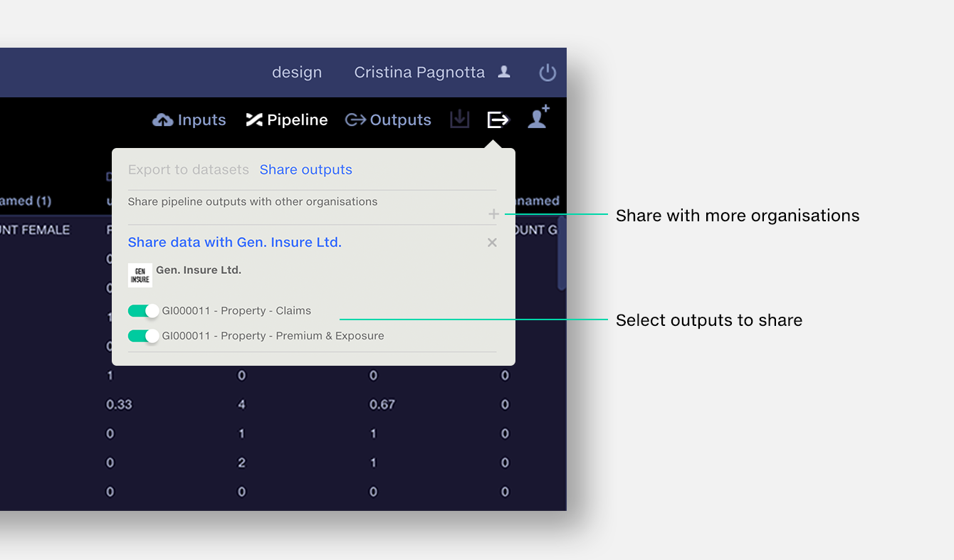Switch to the Export to datasets tab
This screenshot has height=560, width=954.
188,169
